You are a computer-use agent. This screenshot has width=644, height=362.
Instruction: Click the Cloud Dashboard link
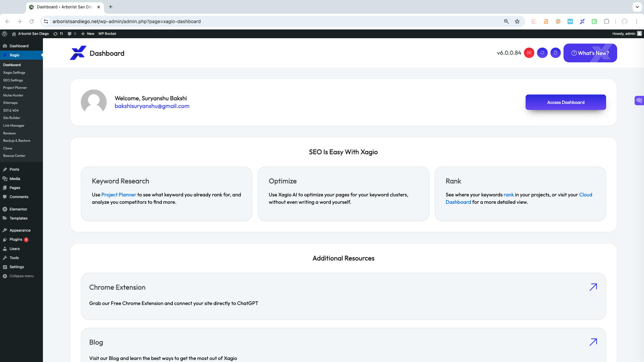tap(519, 198)
